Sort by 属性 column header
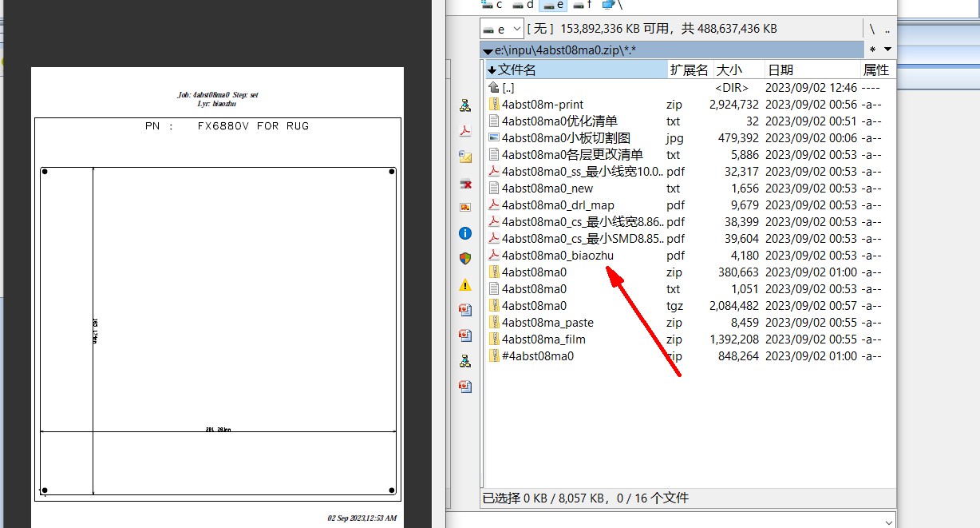 click(x=876, y=70)
